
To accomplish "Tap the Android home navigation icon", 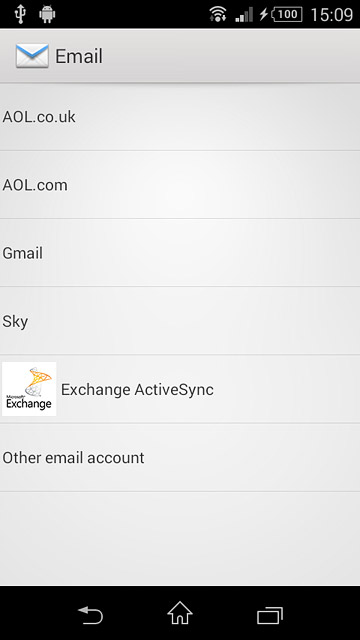I will 180,613.
